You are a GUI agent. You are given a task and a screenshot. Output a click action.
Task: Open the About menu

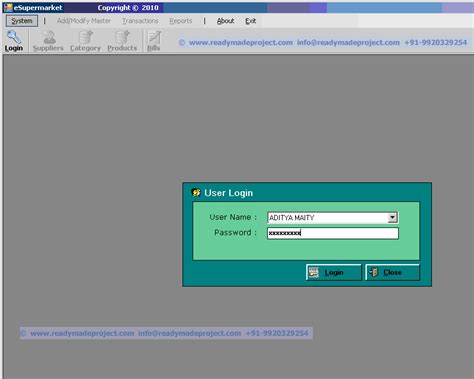point(226,21)
